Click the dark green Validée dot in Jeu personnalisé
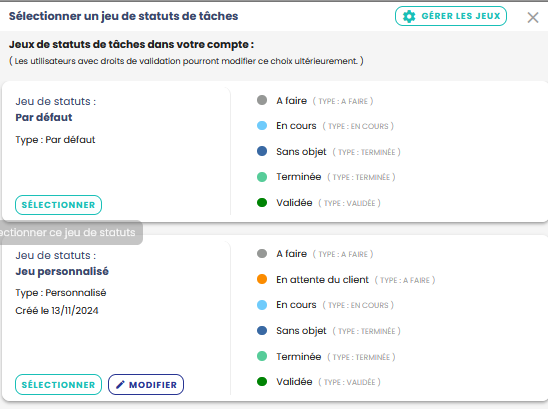 pos(262,381)
